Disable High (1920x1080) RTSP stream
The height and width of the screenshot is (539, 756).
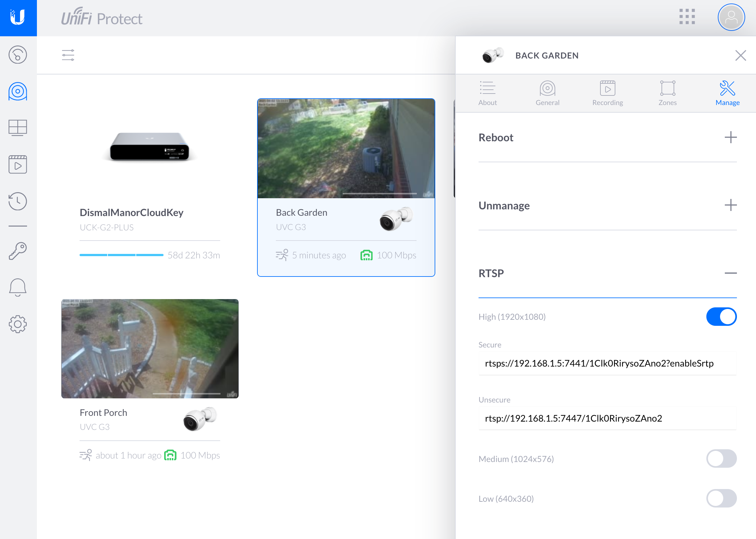[721, 317]
